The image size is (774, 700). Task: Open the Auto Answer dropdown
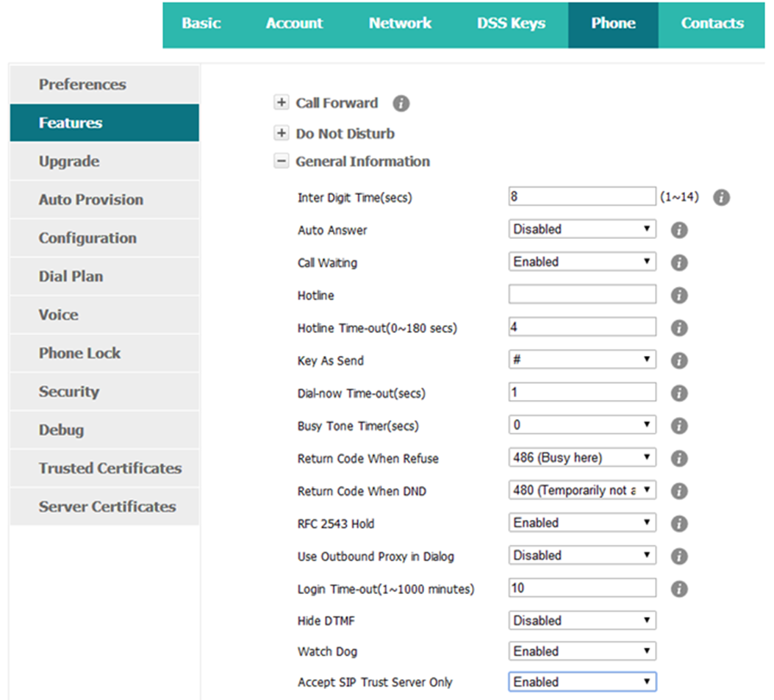[x=582, y=229]
